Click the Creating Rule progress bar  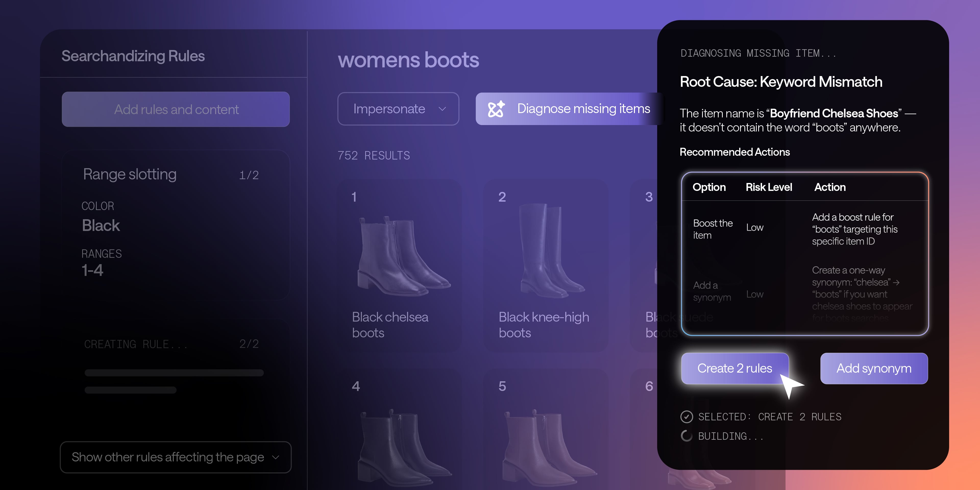tap(174, 373)
